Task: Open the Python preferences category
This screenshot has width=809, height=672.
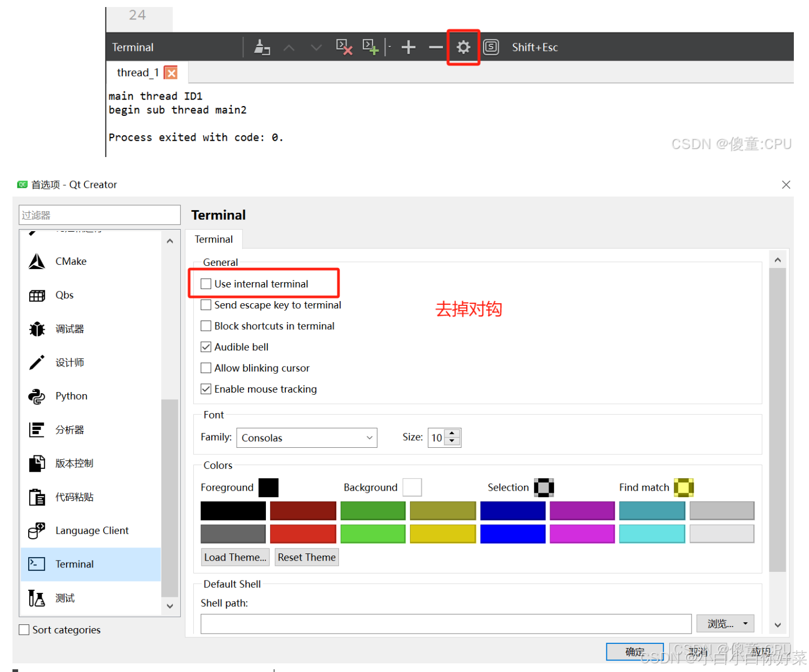Action: click(x=90, y=396)
